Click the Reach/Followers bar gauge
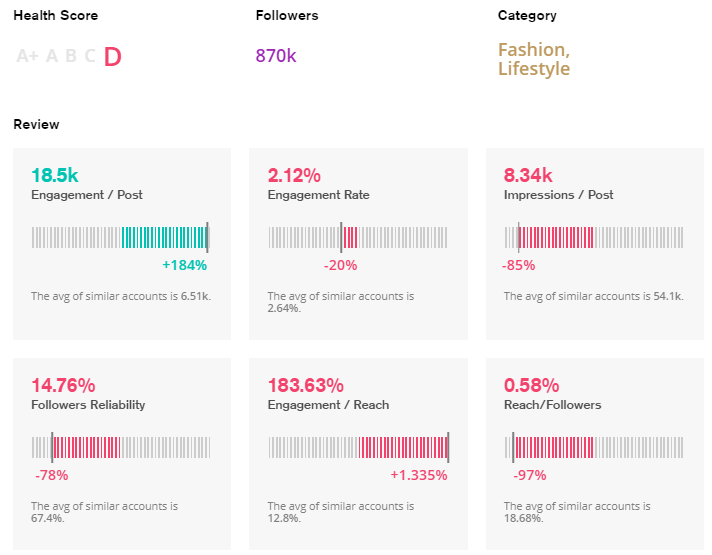The height and width of the screenshot is (555, 712). tap(594, 447)
